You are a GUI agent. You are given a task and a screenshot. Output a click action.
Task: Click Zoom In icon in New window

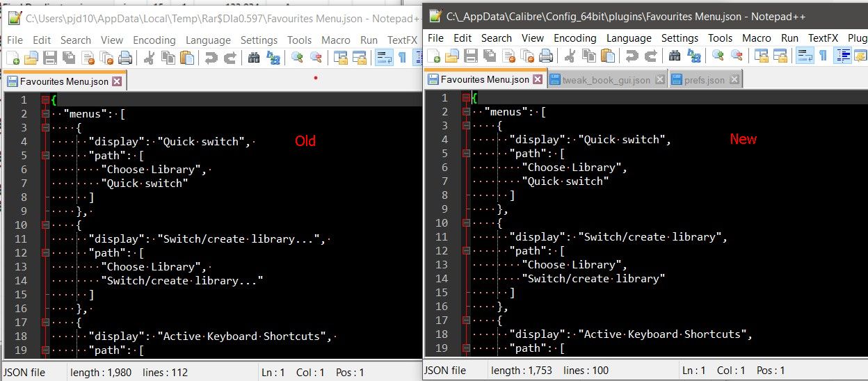coord(718,56)
